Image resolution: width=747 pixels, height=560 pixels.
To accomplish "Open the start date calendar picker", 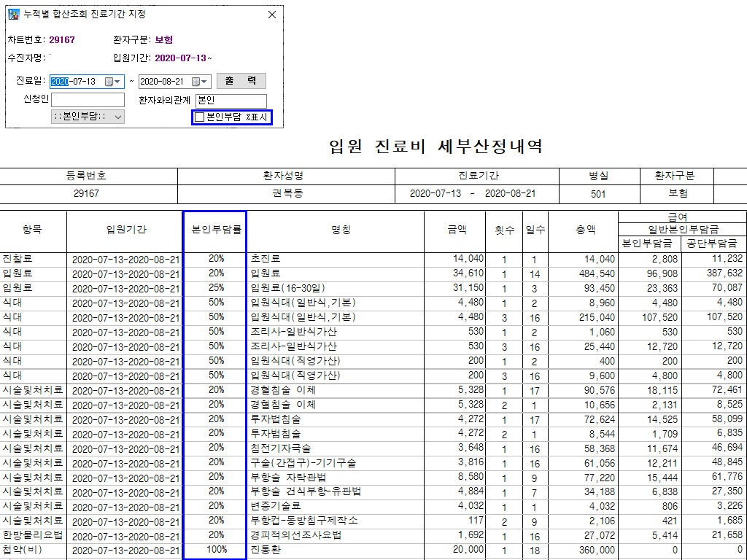I will 110,82.
